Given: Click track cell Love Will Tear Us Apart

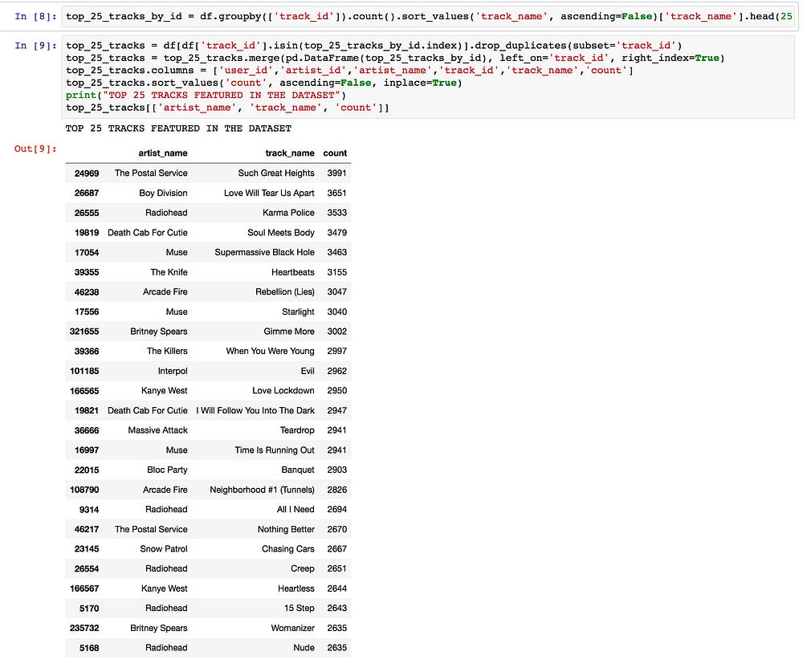Looking at the screenshot, I should pyautogui.click(x=269, y=193).
